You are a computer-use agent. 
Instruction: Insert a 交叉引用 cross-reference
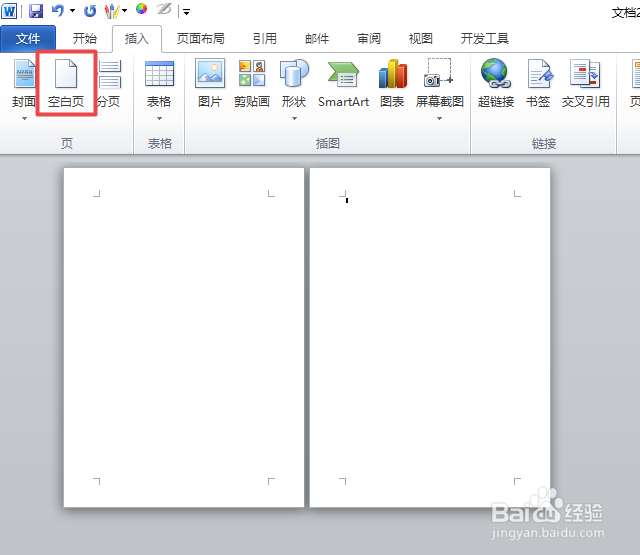[586, 83]
